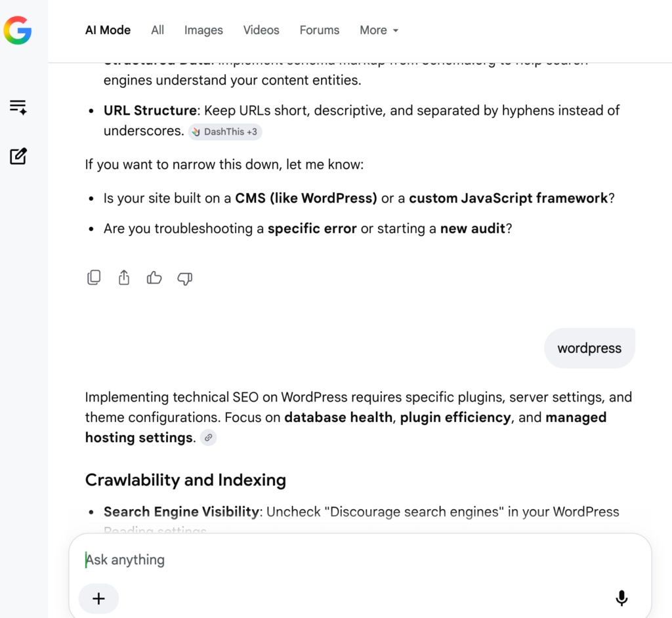Click the wordpress message bubble
This screenshot has width=672, height=618.
[589, 348]
